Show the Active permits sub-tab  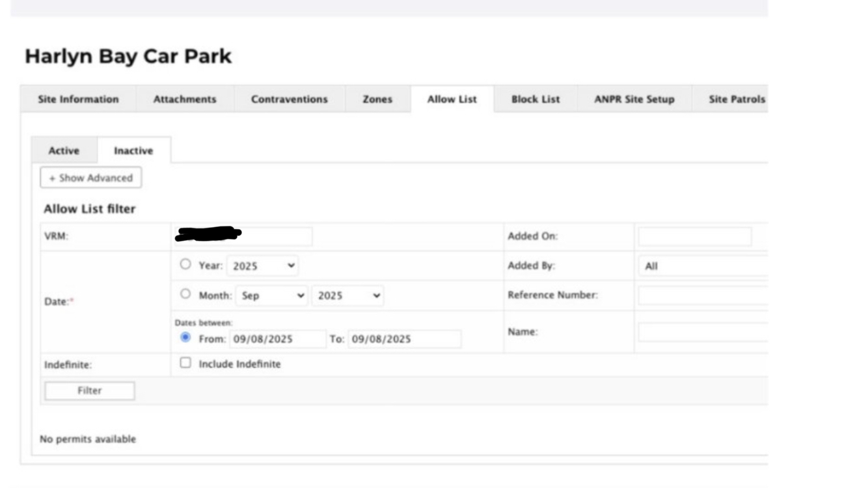click(x=64, y=150)
